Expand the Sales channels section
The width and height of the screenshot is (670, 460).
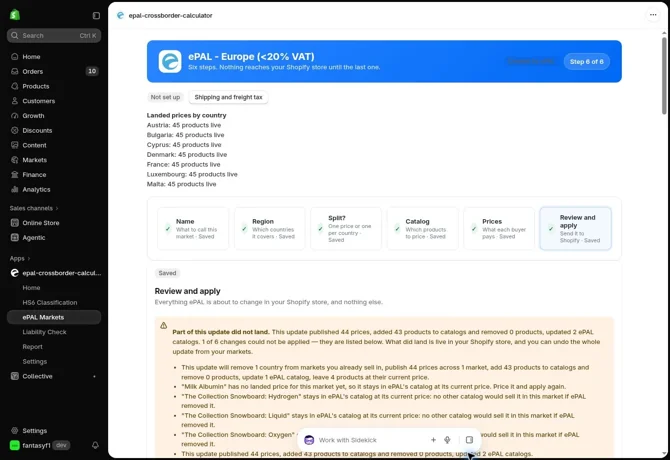coord(34,208)
